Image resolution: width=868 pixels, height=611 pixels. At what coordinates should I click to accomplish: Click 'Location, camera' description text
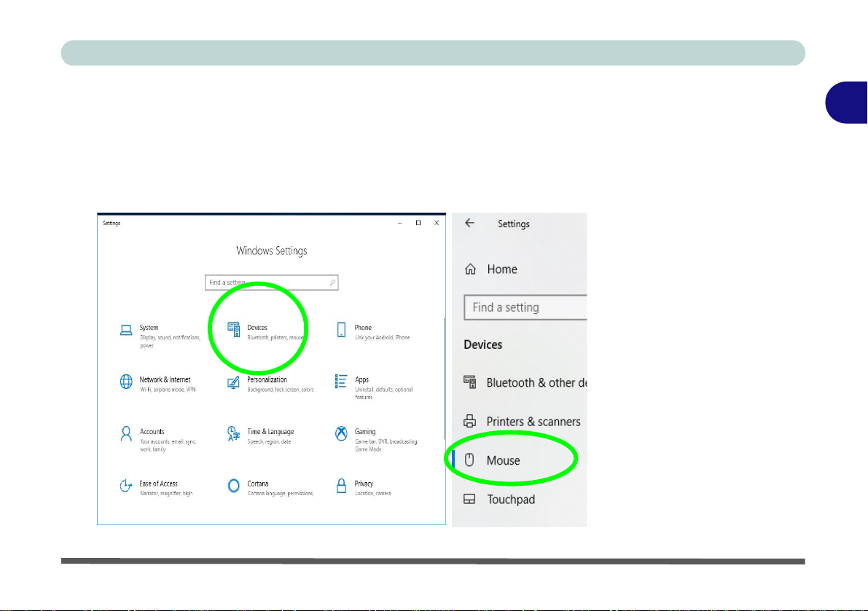point(372,493)
